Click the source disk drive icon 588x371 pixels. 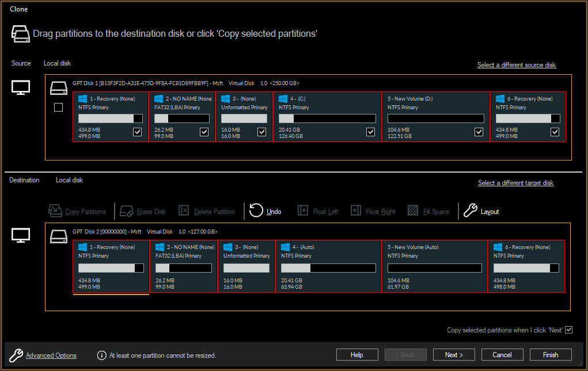58,87
